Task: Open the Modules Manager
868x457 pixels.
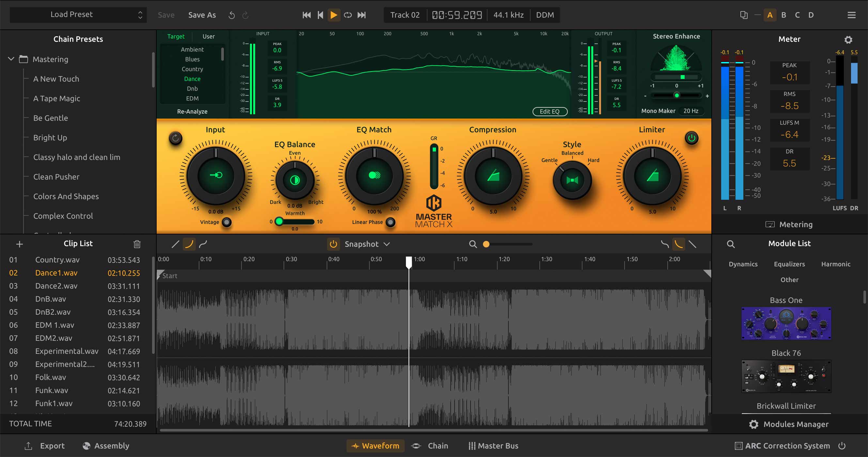Action: 789,424
